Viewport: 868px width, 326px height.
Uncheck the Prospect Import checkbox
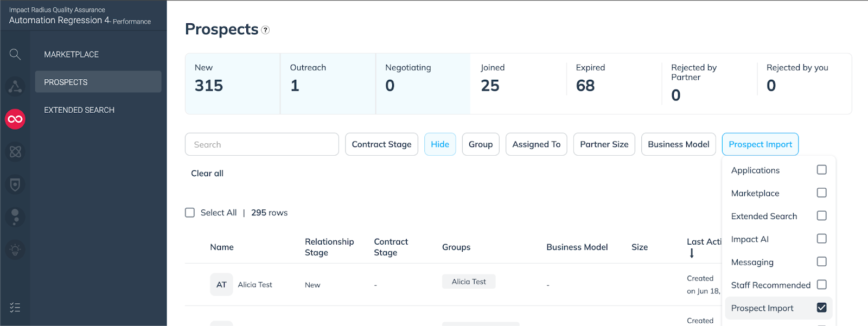coord(821,308)
